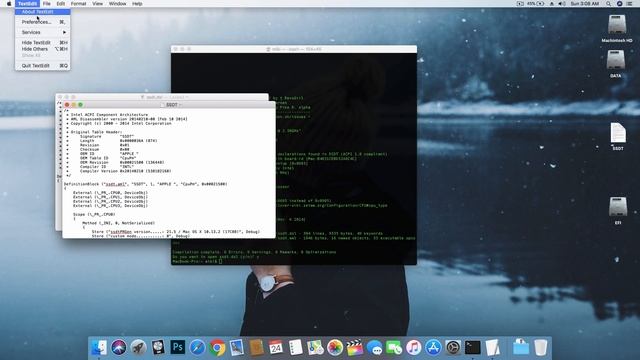The width and height of the screenshot is (640, 360).
Task: Switch to Terminal via Dock icon
Action: tap(473, 348)
